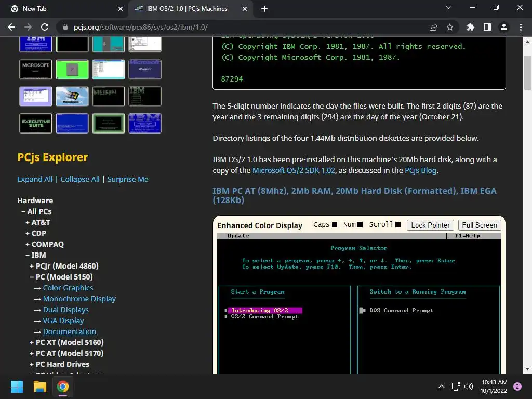Open the Color Graphics link
The height and width of the screenshot is (399, 532).
[68, 288]
